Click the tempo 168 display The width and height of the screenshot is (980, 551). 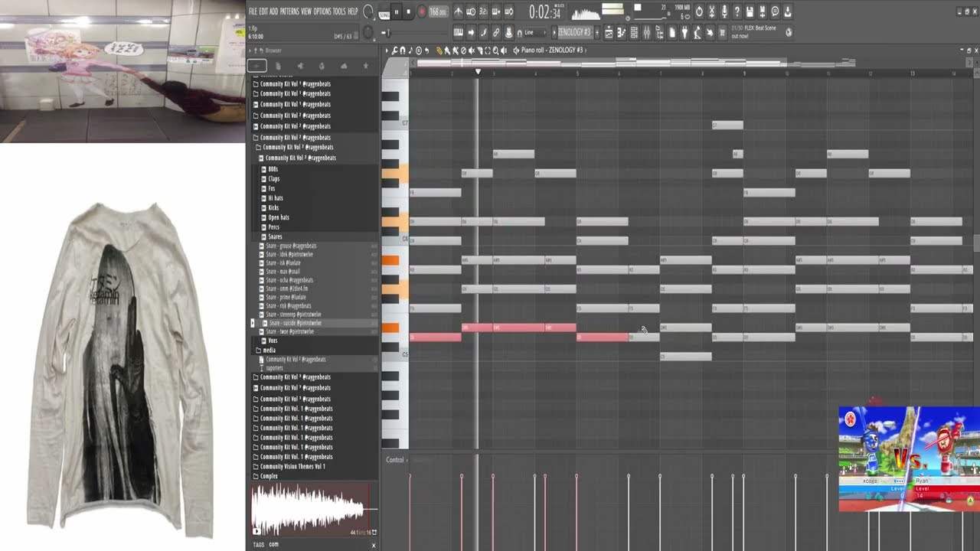point(439,11)
